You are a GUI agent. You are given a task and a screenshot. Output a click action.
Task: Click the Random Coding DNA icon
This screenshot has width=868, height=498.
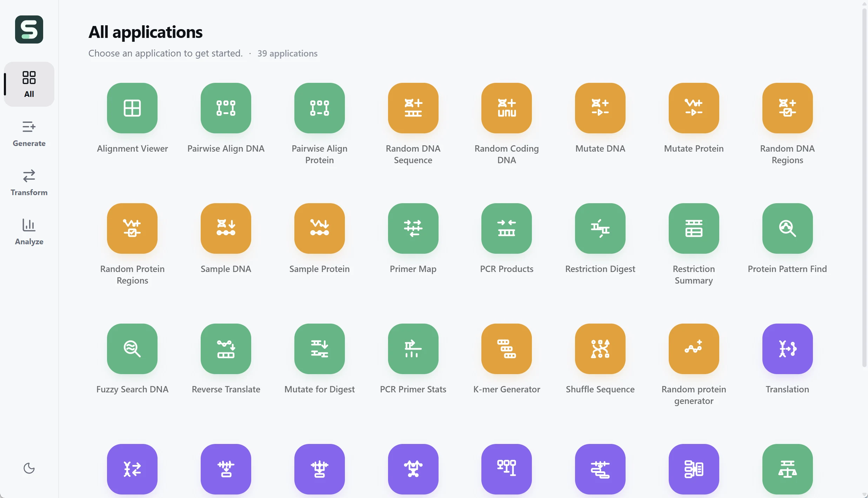[507, 108]
